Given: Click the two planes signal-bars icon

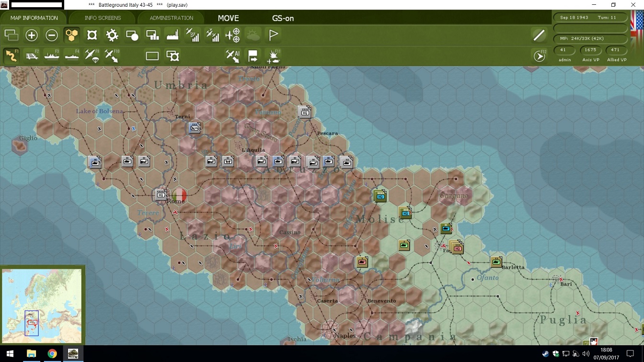Looking at the screenshot, I should click(x=213, y=35).
